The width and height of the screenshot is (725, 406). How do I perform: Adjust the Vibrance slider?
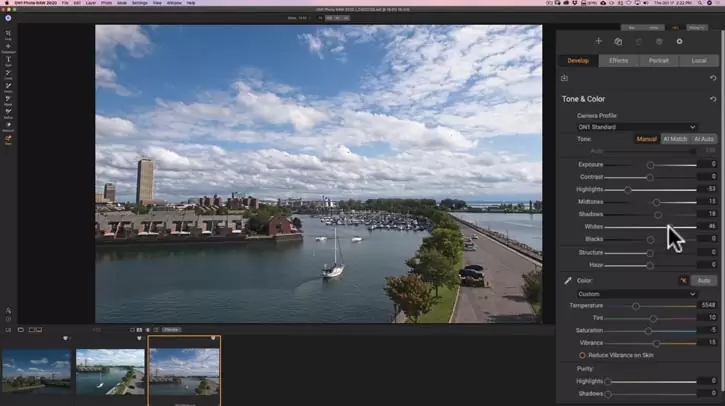click(x=656, y=344)
